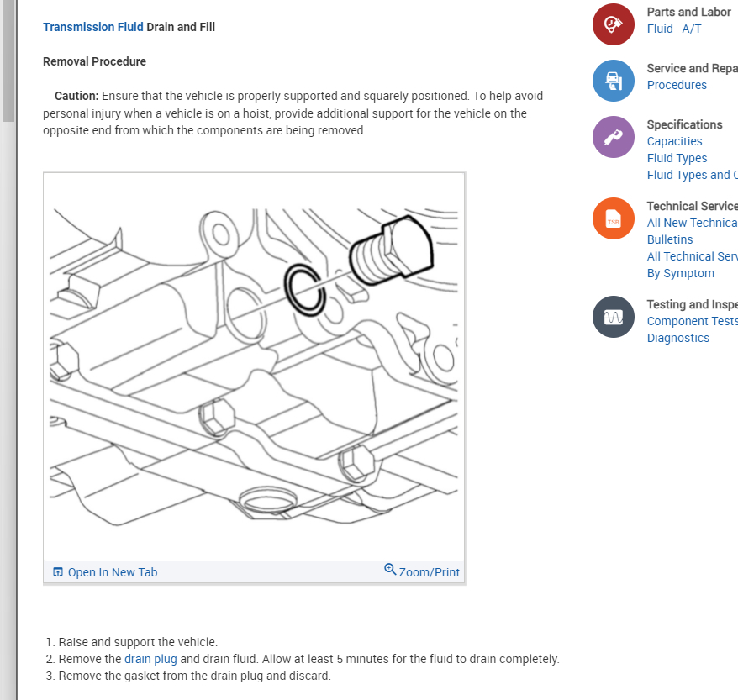Image resolution: width=738 pixels, height=700 pixels.
Task: Click the orange Technical Service Bulletins icon
Action: (x=614, y=218)
